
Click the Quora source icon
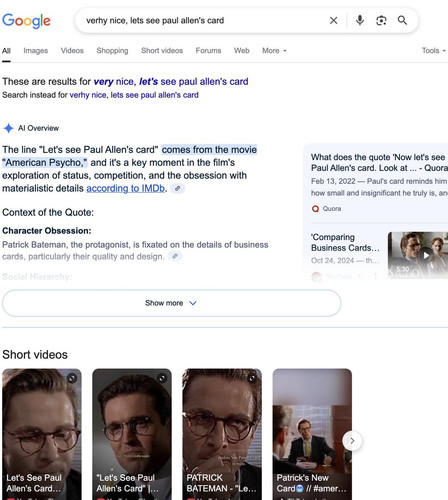click(x=315, y=209)
